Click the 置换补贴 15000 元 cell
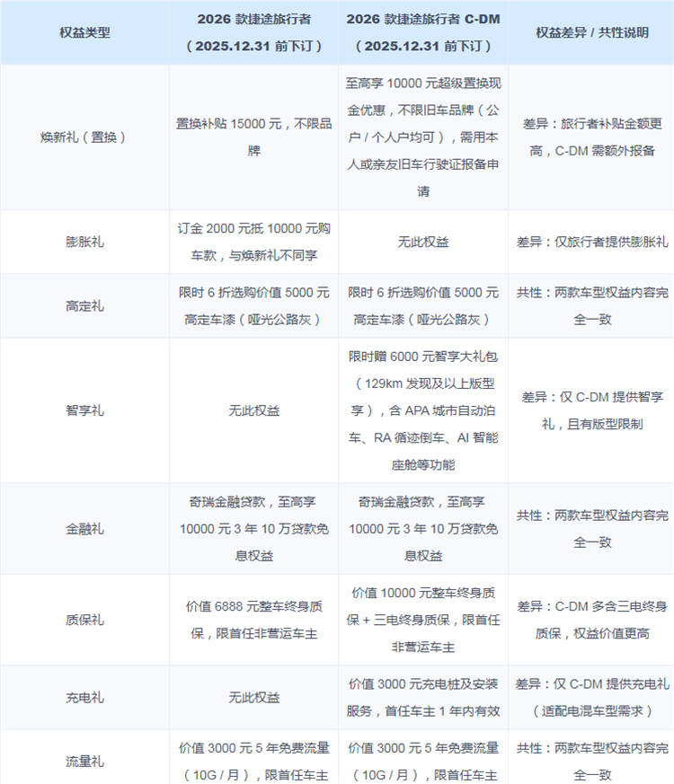Image resolution: width=674 pixels, height=784 pixels. (254, 137)
